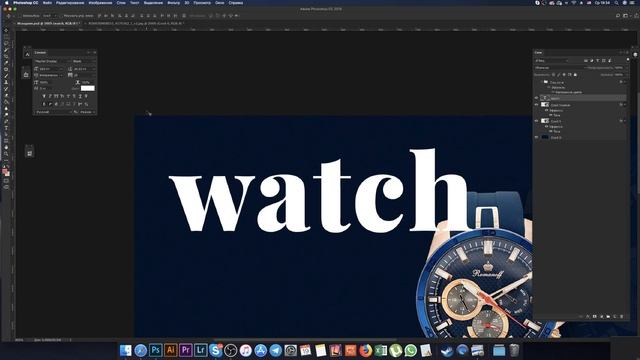Open the Изображение menu
640x360 pixels.
tap(100, 2)
